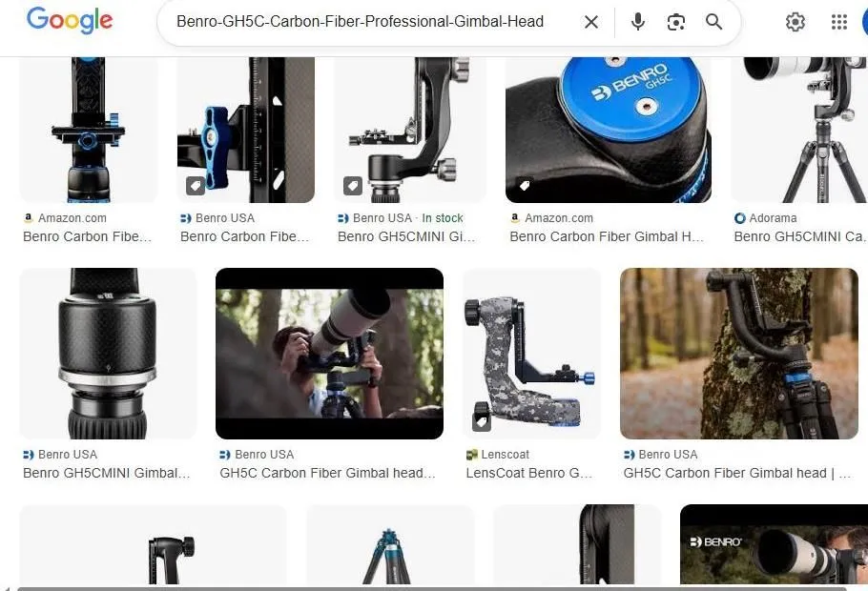Open 'Benro GH5CMINI Gimbal...' title link
868x591 pixels.
click(107, 473)
